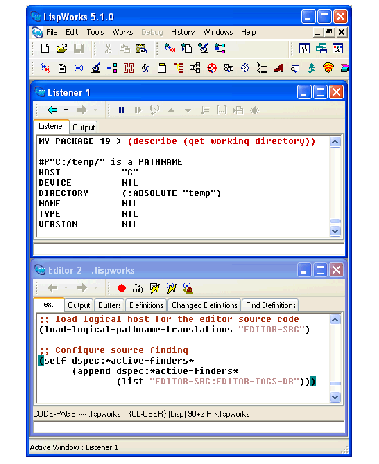The height and width of the screenshot is (464, 379).
Task: Click the "(describe (get working directory))" command text
Action: [x=222, y=141]
